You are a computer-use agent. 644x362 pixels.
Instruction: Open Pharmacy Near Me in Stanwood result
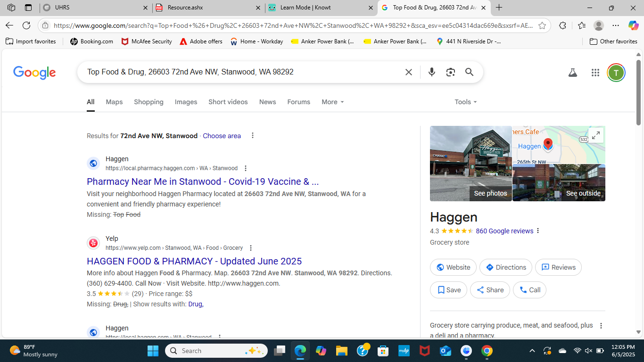point(203,181)
